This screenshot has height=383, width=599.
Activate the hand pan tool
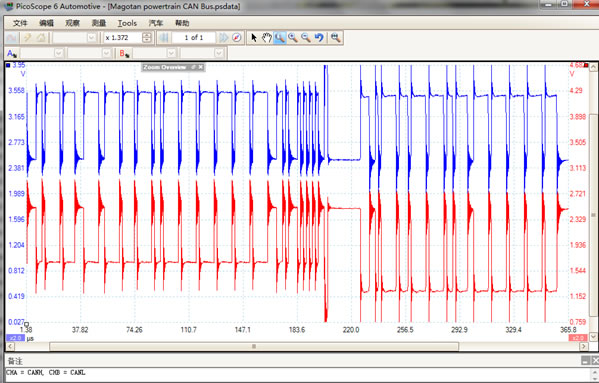pyautogui.click(x=267, y=37)
